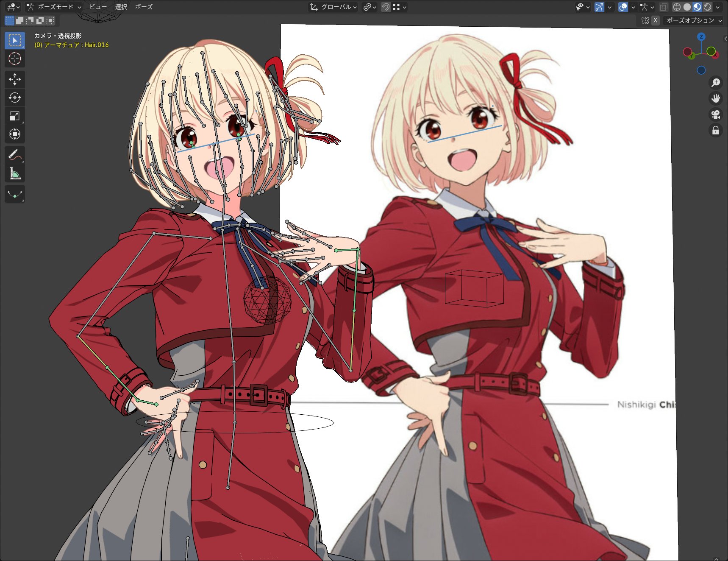728x561 pixels.
Task: Open the ポーズオプション dropdown
Action: click(x=693, y=20)
